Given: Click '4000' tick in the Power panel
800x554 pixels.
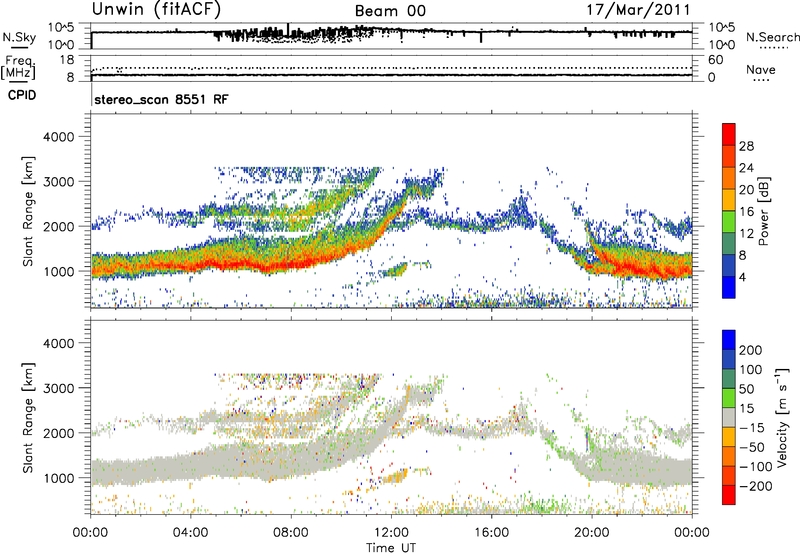Looking at the screenshot, I should [x=58, y=137].
